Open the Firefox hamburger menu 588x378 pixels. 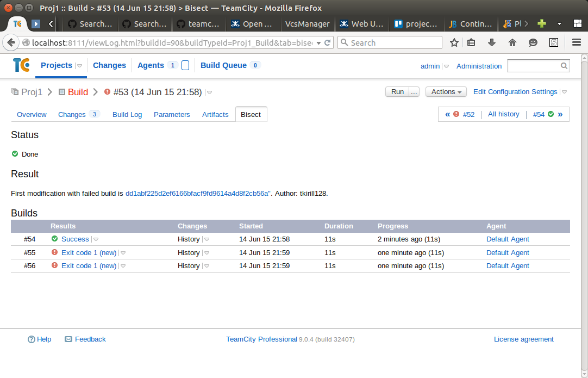tap(577, 42)
